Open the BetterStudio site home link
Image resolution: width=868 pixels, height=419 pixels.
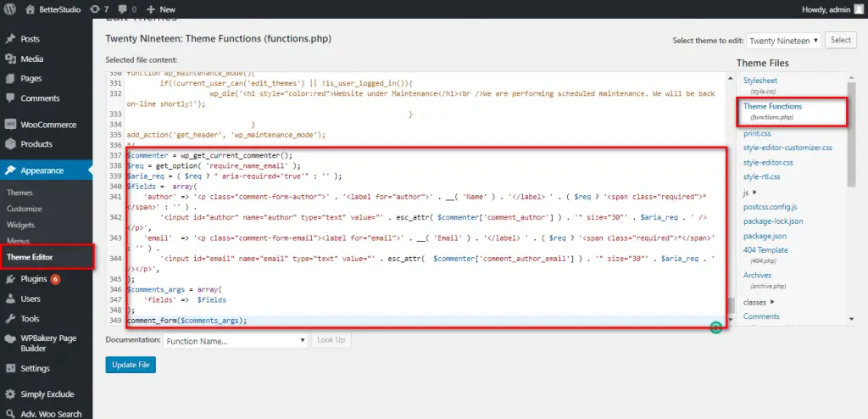pos(53,8)
